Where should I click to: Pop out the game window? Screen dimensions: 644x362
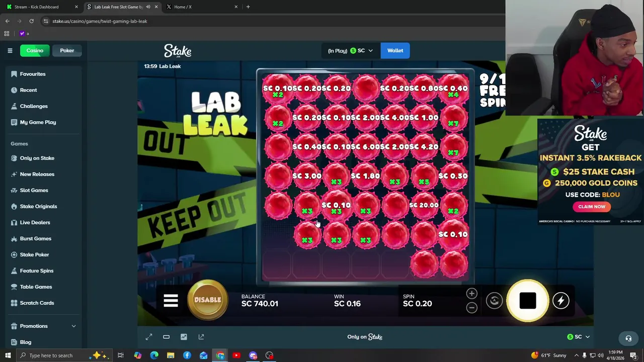coord(201,337)
